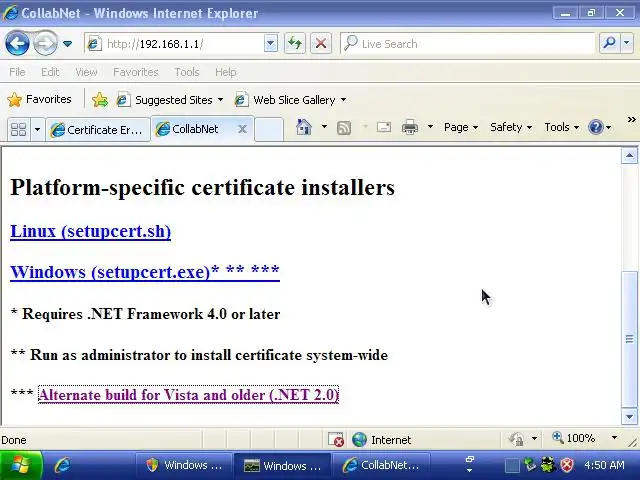Show more toolbar commands chevron
Image resolution: width=640 pixels, height=480 pixels.
pos(631,120)
